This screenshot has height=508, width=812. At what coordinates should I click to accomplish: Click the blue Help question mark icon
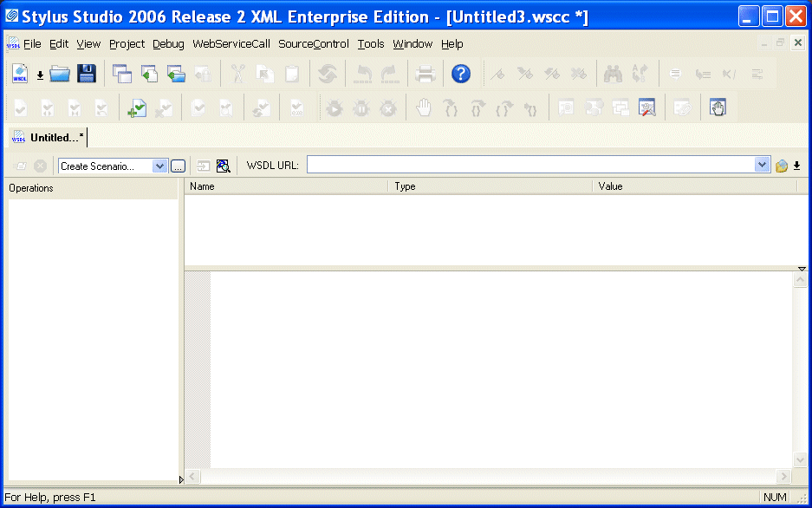click(461, 75)
